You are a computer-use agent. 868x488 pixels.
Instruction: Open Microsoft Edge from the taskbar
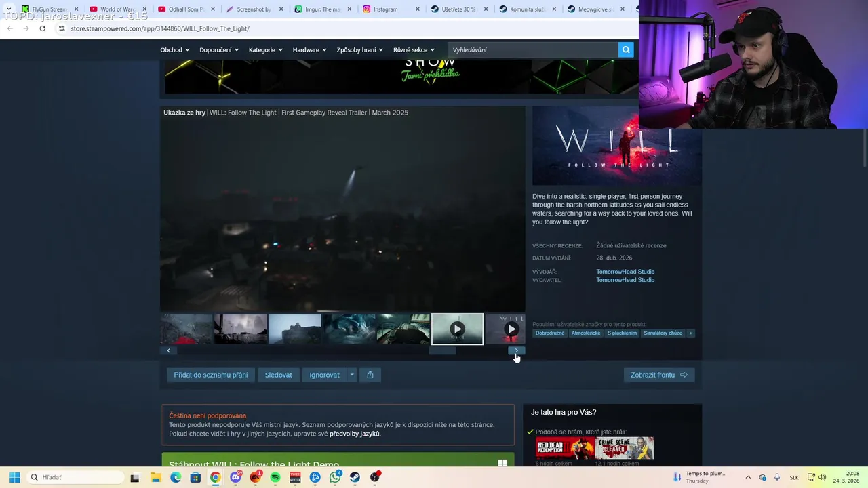(176, 477)
